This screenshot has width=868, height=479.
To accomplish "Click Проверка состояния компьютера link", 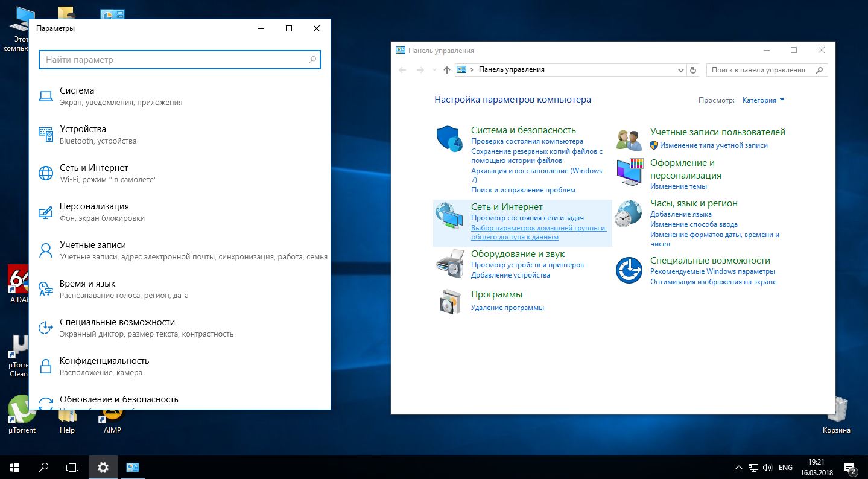I will (x=527, y=141).
